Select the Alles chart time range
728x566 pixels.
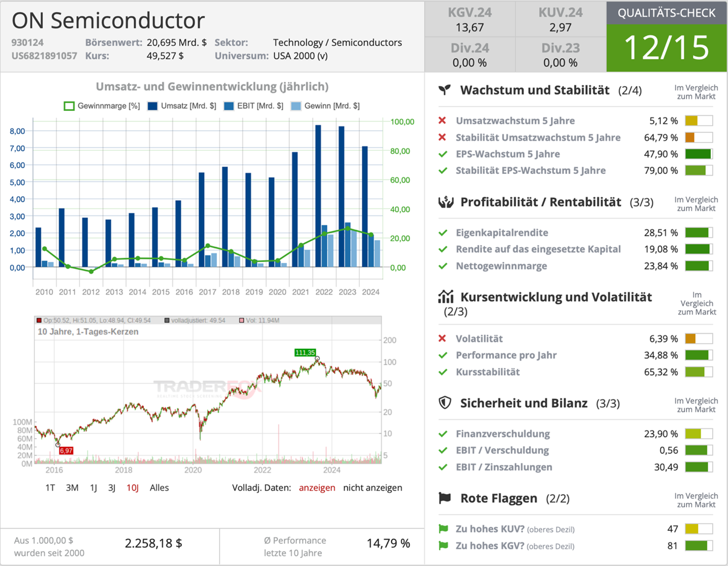(159, 488)
